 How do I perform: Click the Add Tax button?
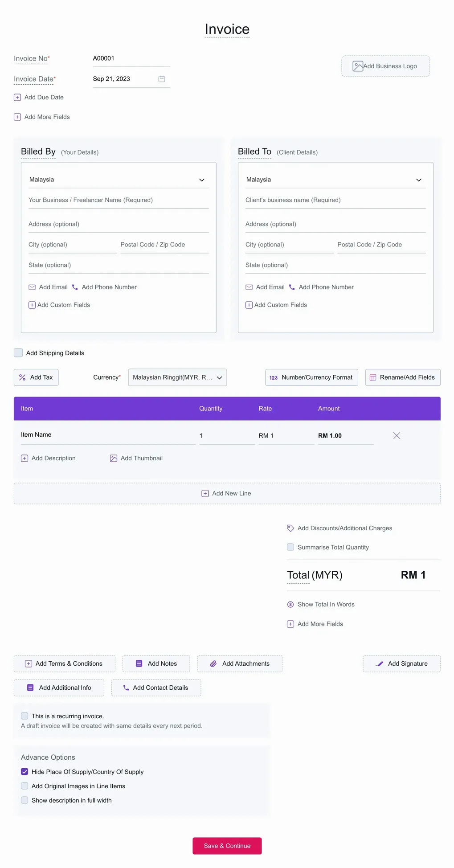(36, 377)
